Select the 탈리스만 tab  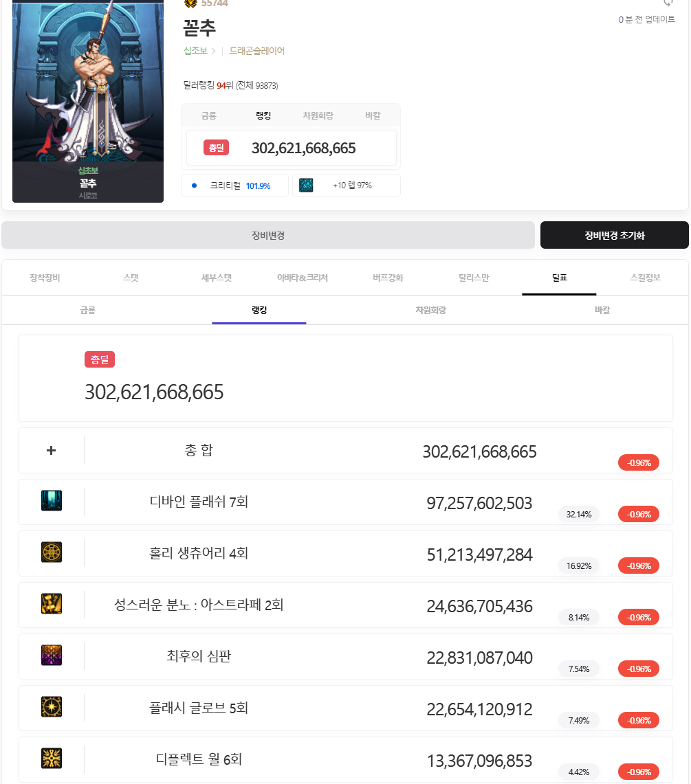[x=474, y=278]
